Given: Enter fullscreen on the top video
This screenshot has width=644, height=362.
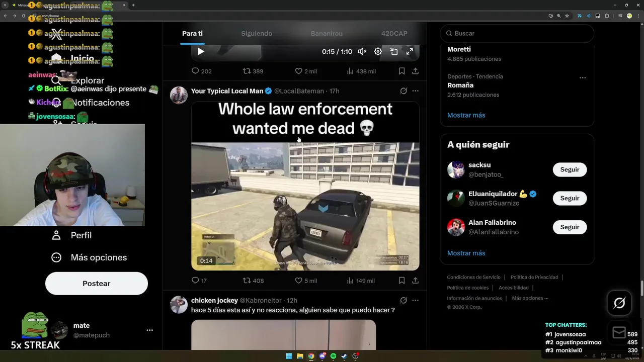Looking at the screenshot, I should [x=410, y=51].
